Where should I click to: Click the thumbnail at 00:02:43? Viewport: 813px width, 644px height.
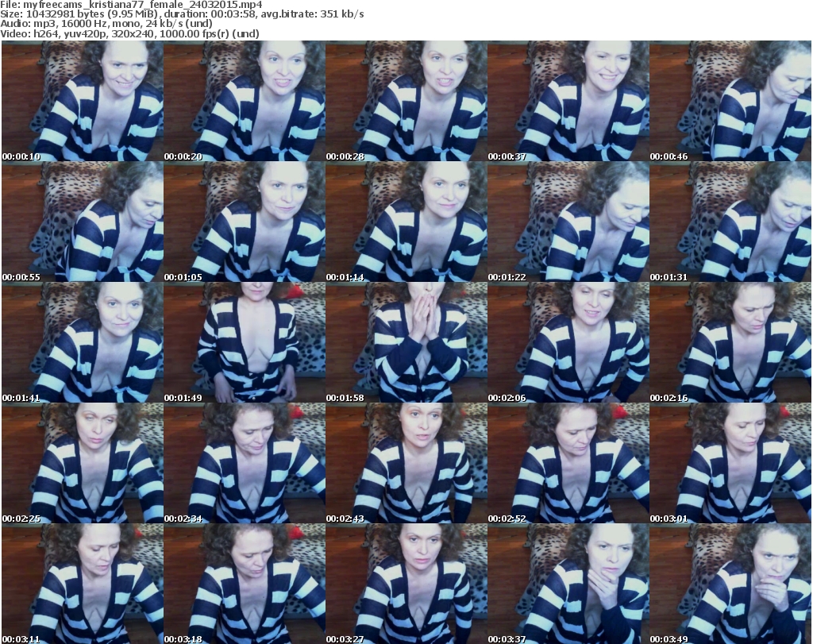tap(406, 464)
